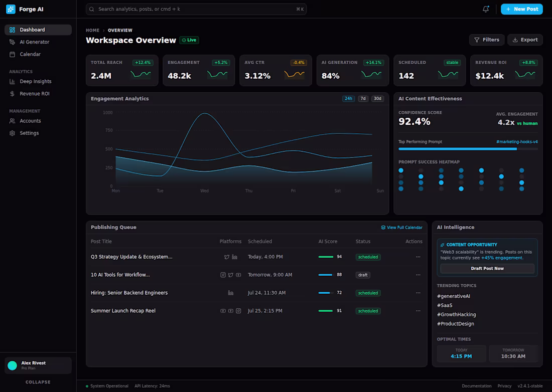Click the notification bell icon
552x392 pixels.
click(485, 9)
